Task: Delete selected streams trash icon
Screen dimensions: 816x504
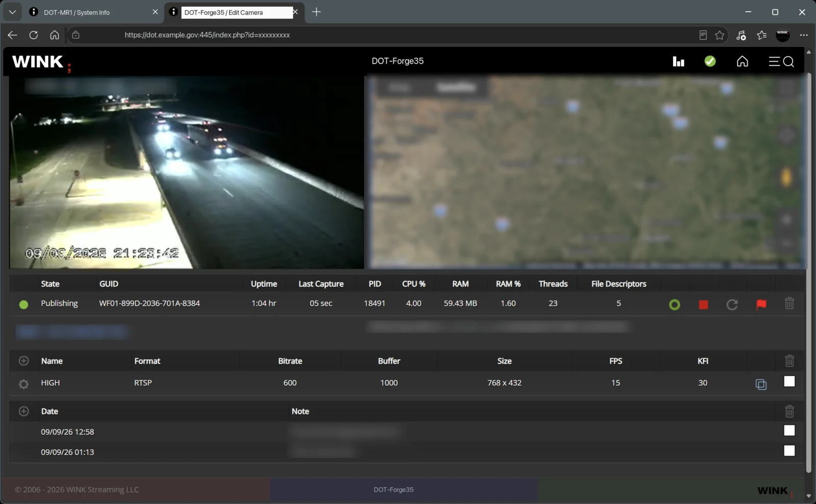Action: tap(789, 361)
